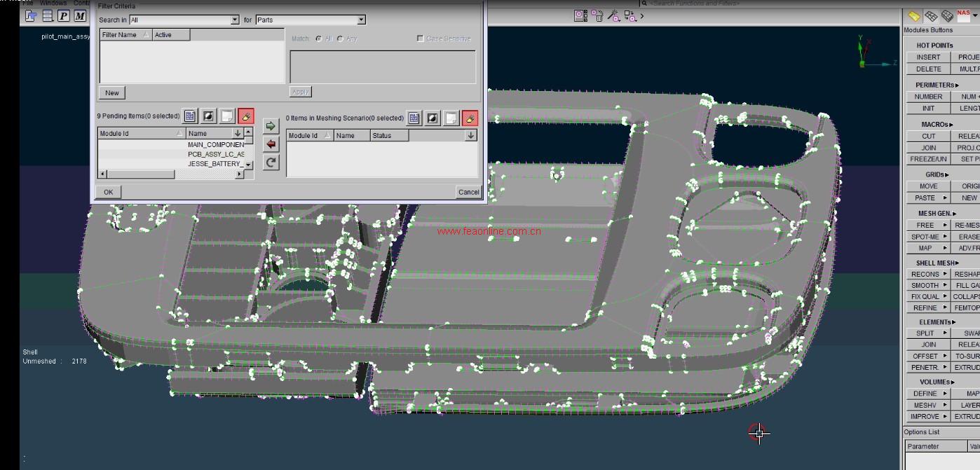This screenshot has width=980, height=470.
Task: Enable the Case Sensitive checkbox
Action: pyautogui.click(x=421, y=39)
